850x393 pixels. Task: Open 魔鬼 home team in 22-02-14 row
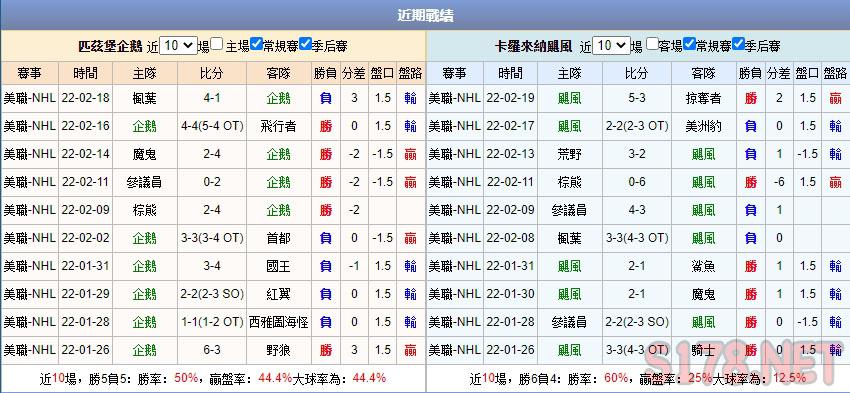pyautogui.click(x=144, y=154)
